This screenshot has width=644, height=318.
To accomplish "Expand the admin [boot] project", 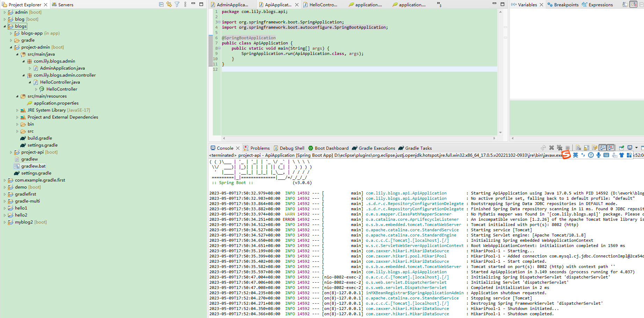I will pyautogui.click(x=5, y=12).
